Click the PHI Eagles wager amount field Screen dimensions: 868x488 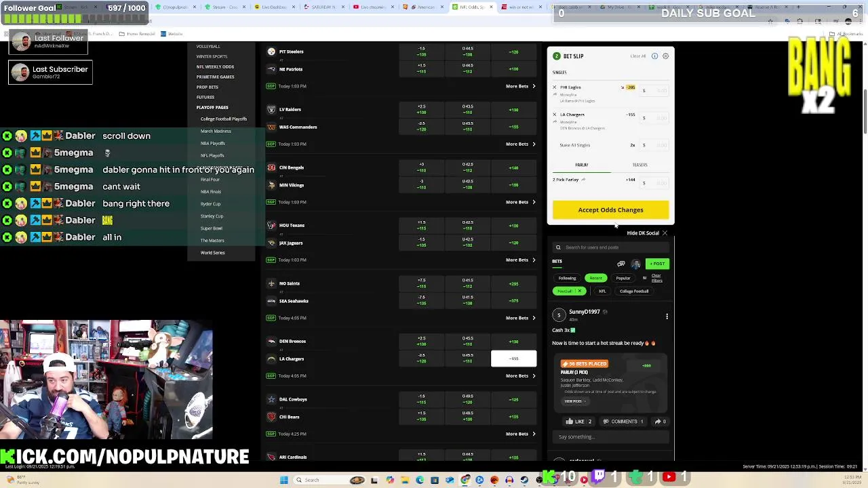pyautogui.click(x=654, y=90)
